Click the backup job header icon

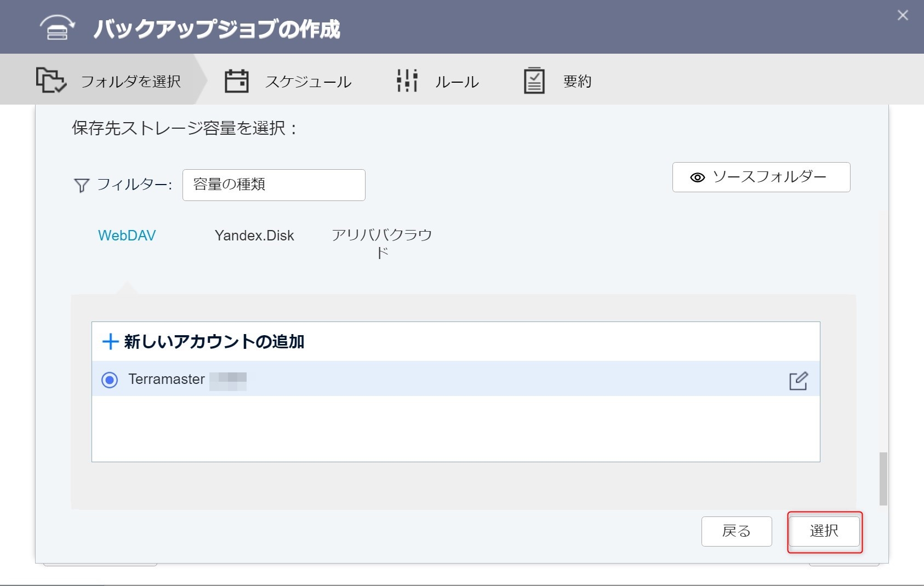[57, 27]
